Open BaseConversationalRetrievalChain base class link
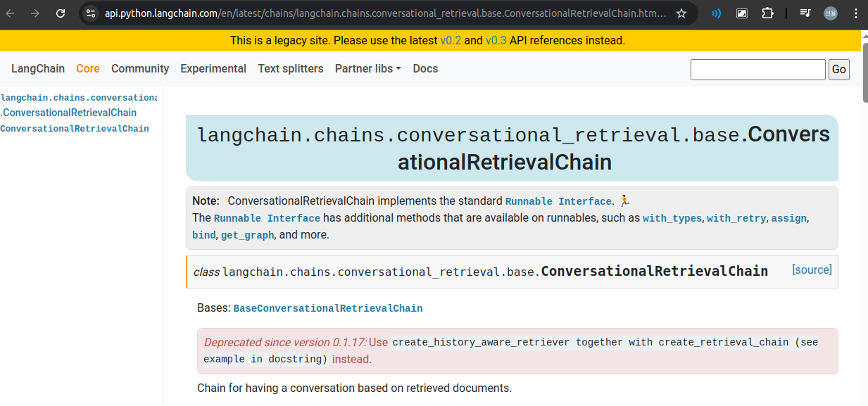Viewport: 868px width, 406px height. 328,308
